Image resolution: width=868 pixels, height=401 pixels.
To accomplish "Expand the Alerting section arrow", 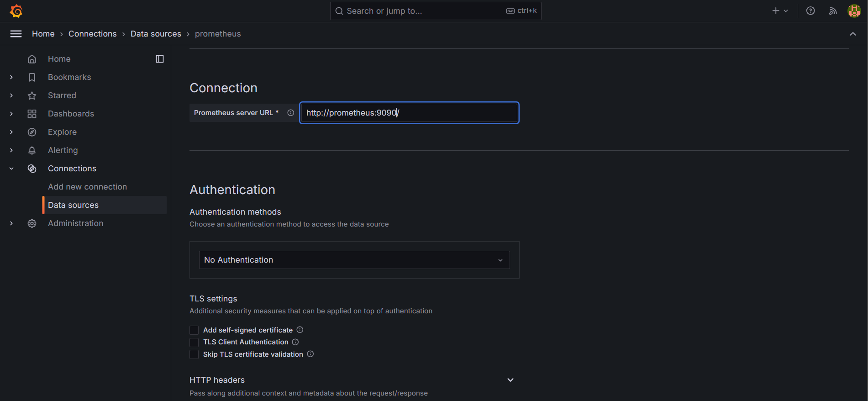I will tap(11, 150).
